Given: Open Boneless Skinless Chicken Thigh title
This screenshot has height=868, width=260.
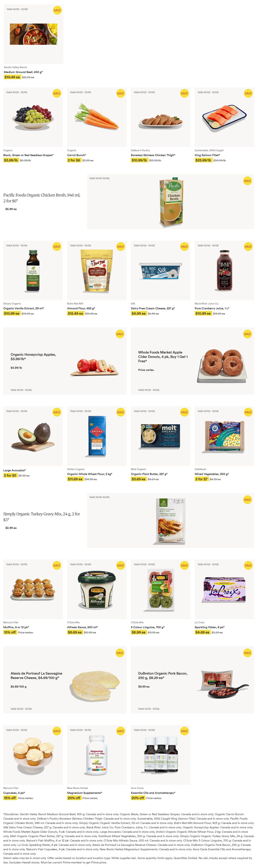Looking at the screenshot, I should (153, 155).
